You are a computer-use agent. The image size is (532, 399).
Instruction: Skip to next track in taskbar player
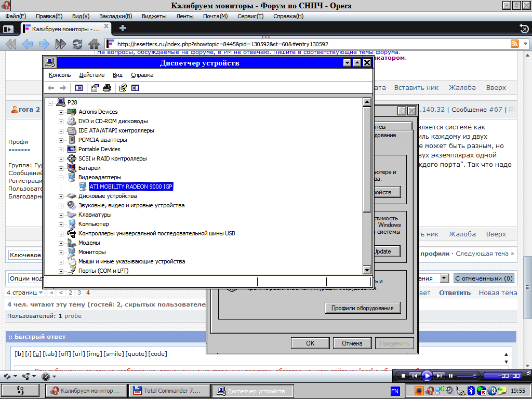click(439, 376)
